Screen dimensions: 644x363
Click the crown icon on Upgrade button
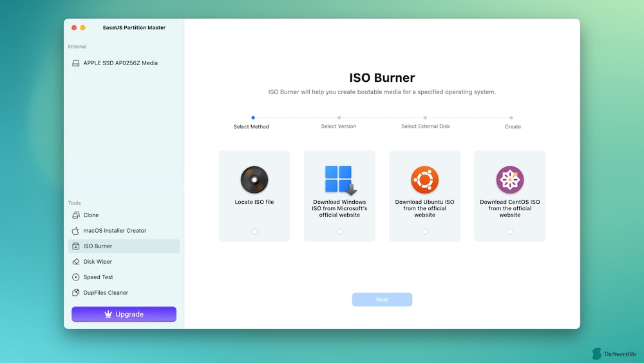(x=108, y=314)
